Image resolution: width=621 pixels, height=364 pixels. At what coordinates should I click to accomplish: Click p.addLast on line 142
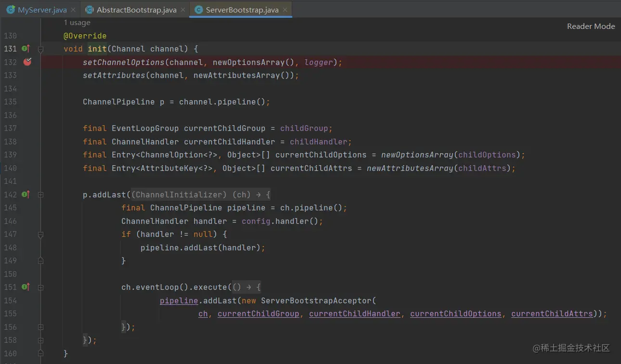104,195
